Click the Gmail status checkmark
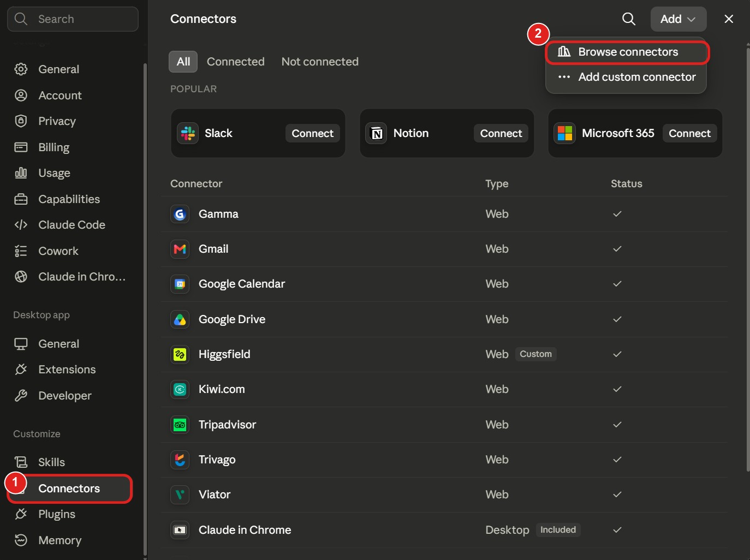Viewport: 750px width, 560px height. pyautogui.click(x=617, y=249)
